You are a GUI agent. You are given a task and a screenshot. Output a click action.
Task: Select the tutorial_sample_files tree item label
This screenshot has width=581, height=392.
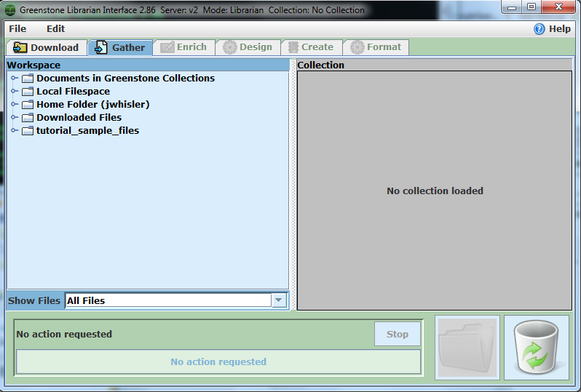coord(87,131)
